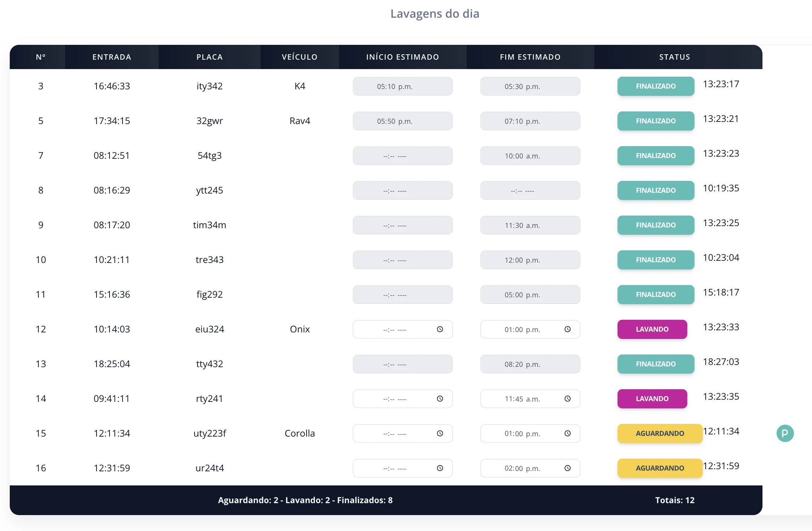The image size is (812, 531).
Task: Click vehicle Corolla
Action: [300, 433]
